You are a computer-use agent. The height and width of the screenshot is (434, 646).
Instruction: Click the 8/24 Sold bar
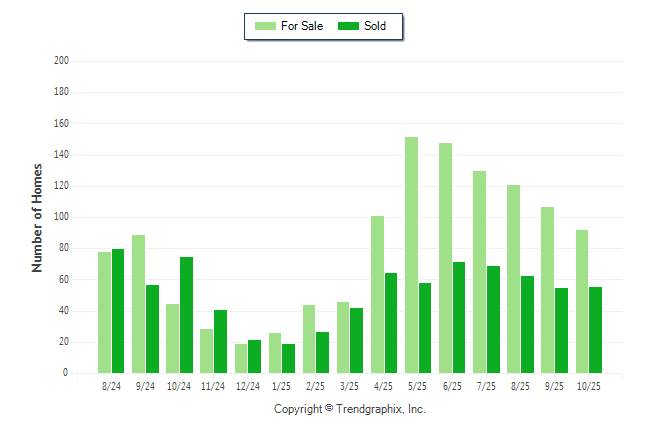click(x=118, y=311)
